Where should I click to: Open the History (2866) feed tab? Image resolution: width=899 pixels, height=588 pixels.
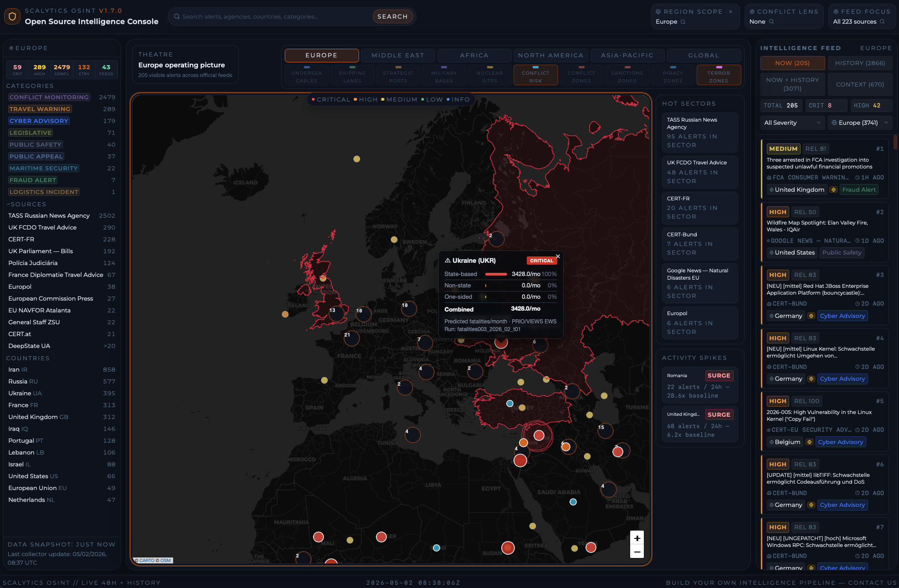(x=860, y=63)
